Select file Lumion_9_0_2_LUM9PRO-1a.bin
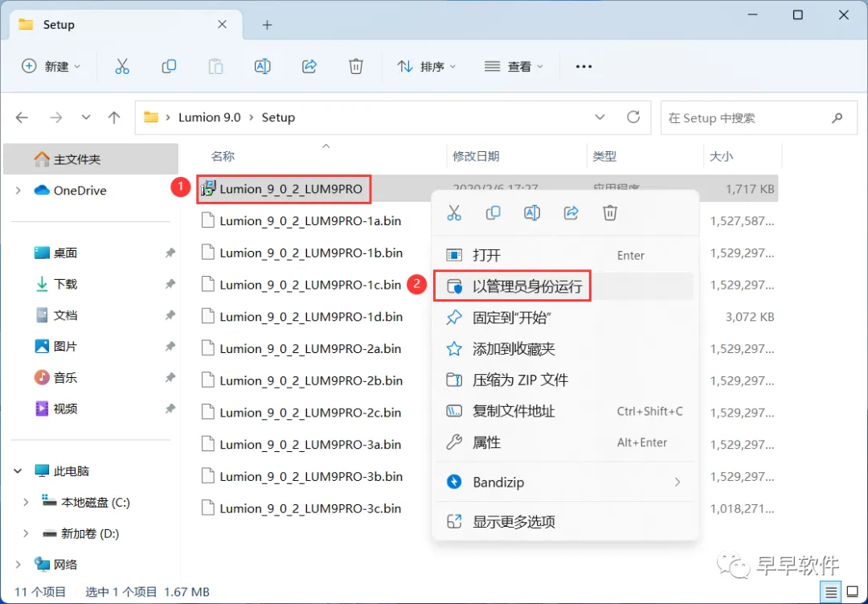Screen dimensions: 868x604 [310, 221]
